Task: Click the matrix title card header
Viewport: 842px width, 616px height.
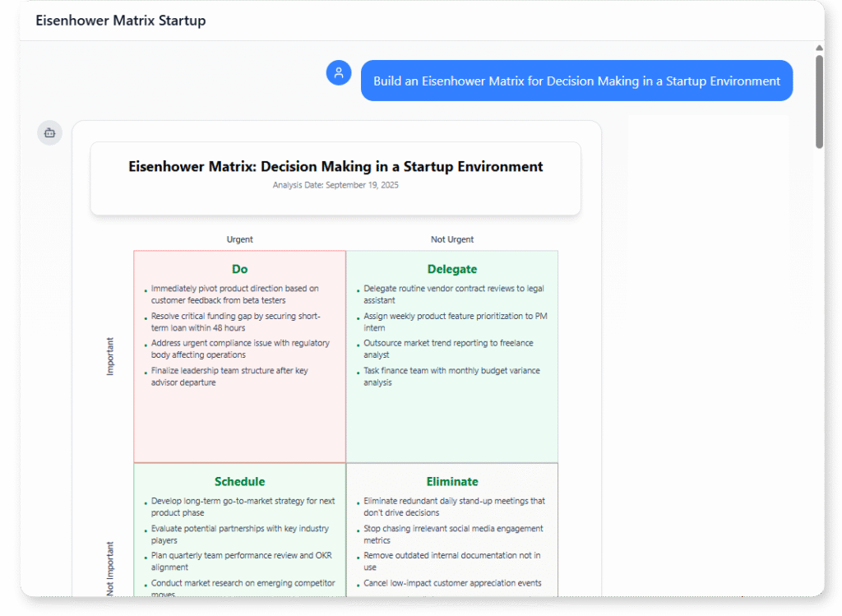Action: tap(335, 166)
